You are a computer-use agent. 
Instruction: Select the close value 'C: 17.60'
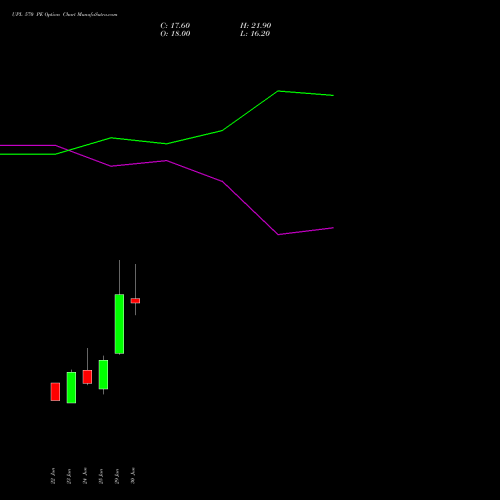coord(175,25)
